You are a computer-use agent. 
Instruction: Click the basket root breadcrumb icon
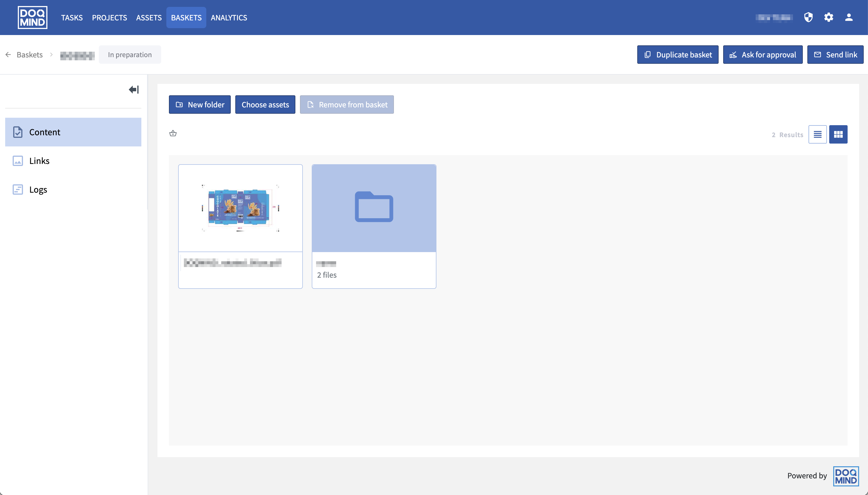pos(173,133)
